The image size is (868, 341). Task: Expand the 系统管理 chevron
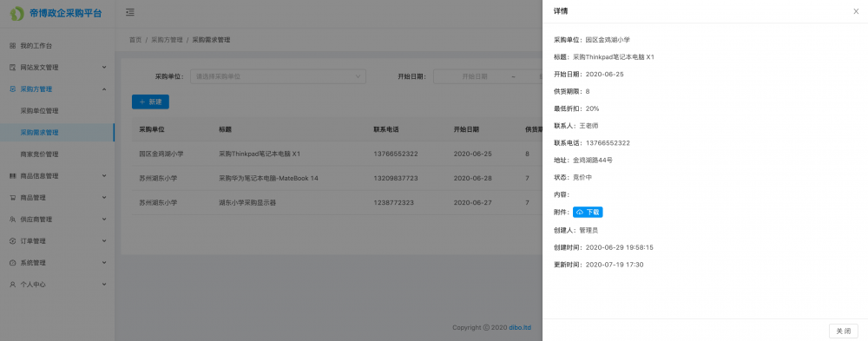[x=104, y=263]
